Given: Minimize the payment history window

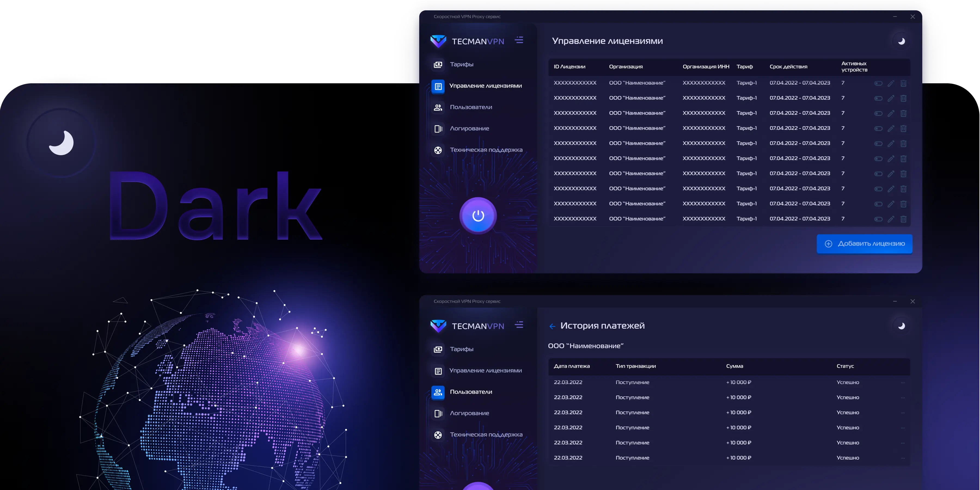Looking at the screenshot, I should pos(895,301).
